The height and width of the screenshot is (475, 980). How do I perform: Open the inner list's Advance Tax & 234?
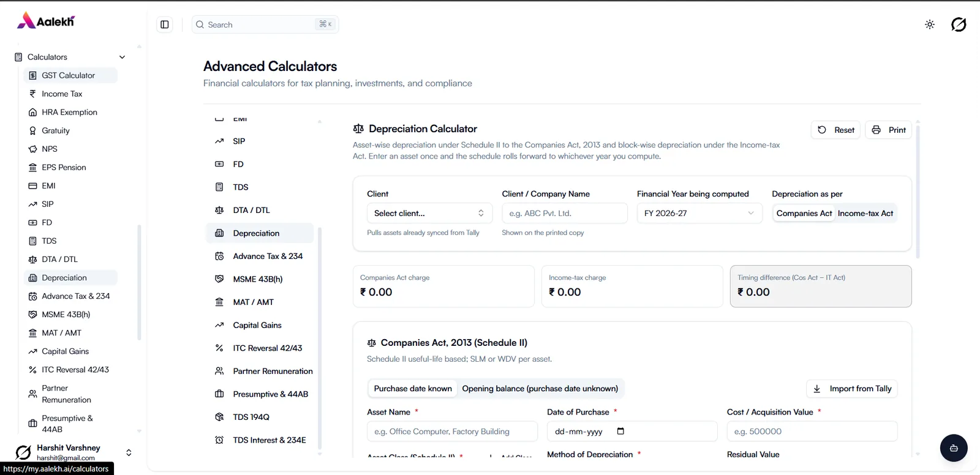260,256
